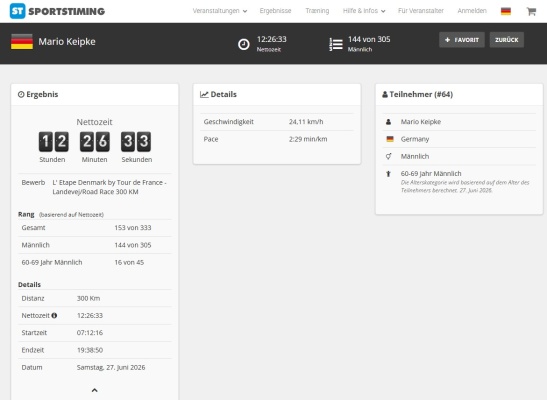Click the chart icon next to Details
This screenshot has width=547, height=400.
[204, 95]
